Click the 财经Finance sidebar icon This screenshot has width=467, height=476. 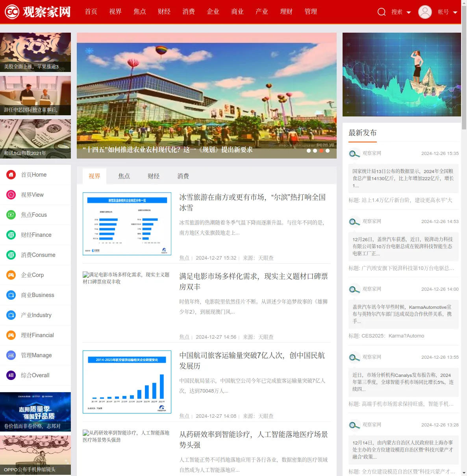pos(11,235)
